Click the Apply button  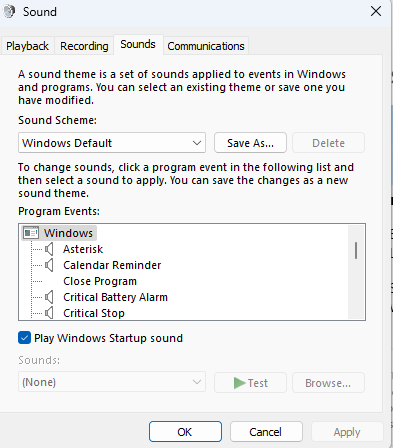[347, 432]
